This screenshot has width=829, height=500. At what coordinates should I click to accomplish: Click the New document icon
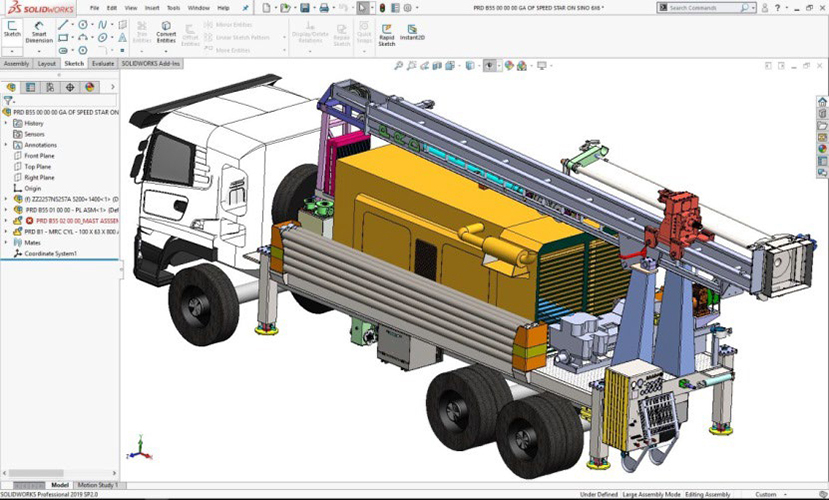(266, 8)
